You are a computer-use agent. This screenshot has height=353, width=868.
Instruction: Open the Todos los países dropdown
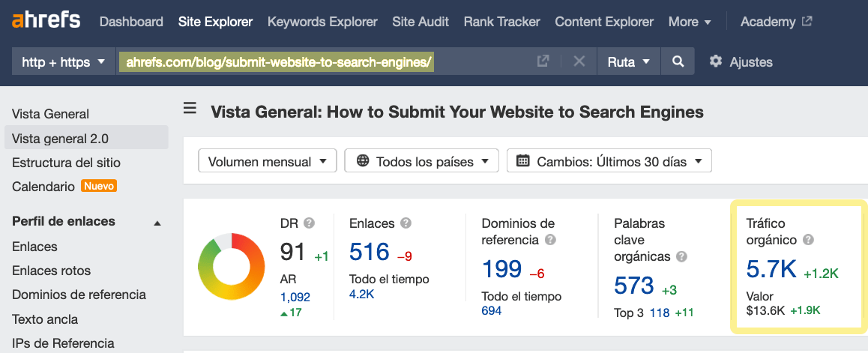pos(421,160)
